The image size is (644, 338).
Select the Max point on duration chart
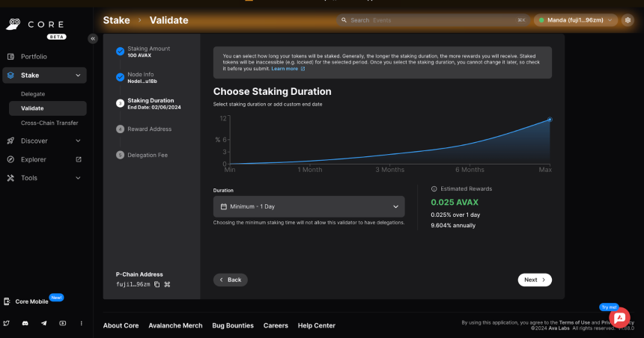(x=550, y=120)
